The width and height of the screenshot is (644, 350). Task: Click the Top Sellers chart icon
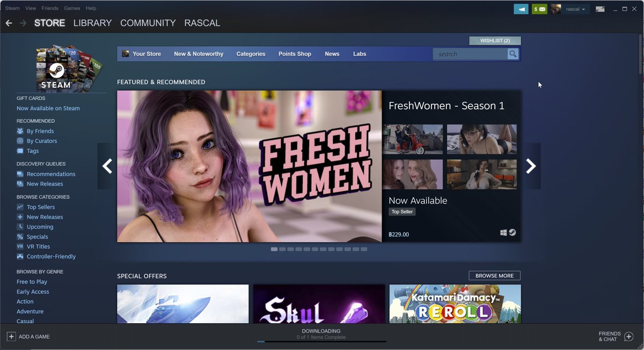(20, 207)
